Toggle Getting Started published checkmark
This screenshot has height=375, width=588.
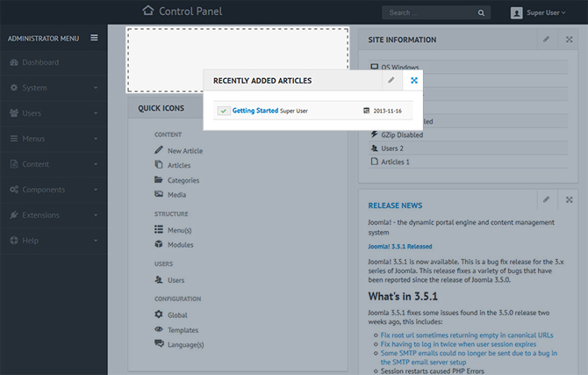pos(224,111)
